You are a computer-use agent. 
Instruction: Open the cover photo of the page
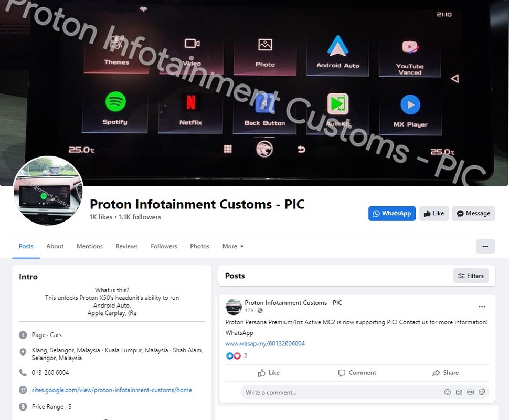coord(254,93)
